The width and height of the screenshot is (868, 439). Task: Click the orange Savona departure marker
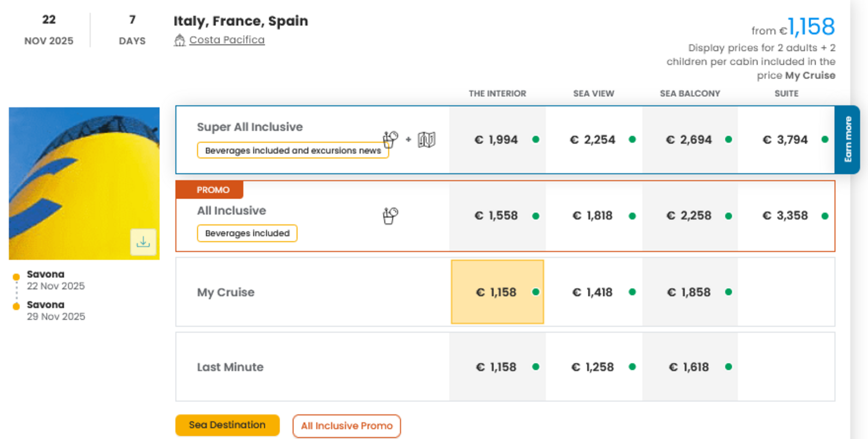tap(16, 277)
